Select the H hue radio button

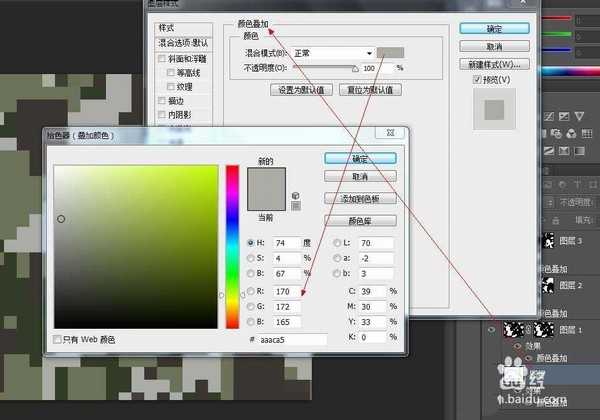[x=250, y=243]
